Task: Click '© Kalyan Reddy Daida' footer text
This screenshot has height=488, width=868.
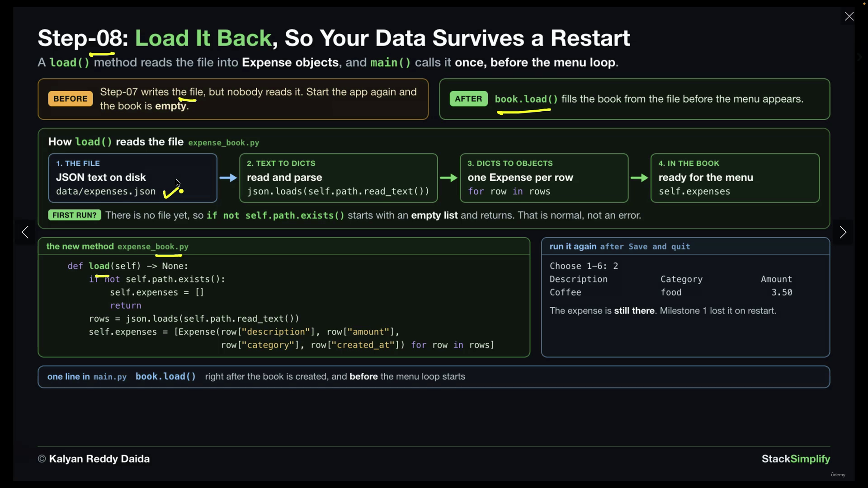Action: point(94,459)
